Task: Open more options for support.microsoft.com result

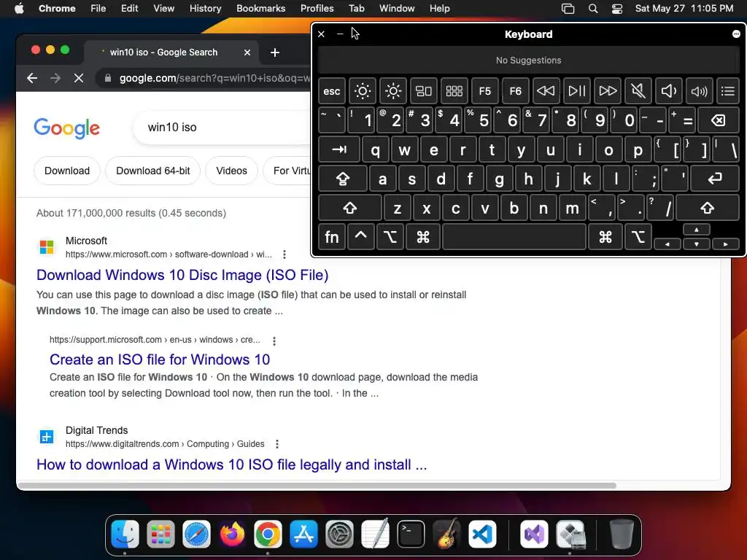Action: 274,341
